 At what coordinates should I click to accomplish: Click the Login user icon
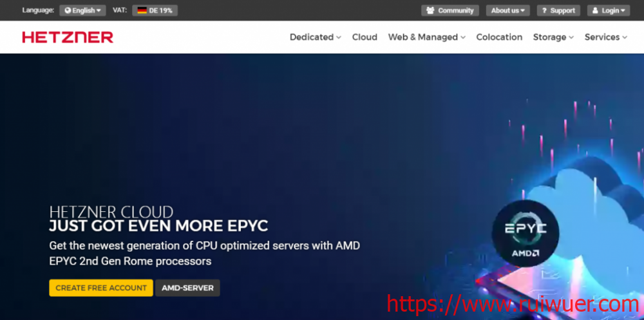tap(595, 11)
